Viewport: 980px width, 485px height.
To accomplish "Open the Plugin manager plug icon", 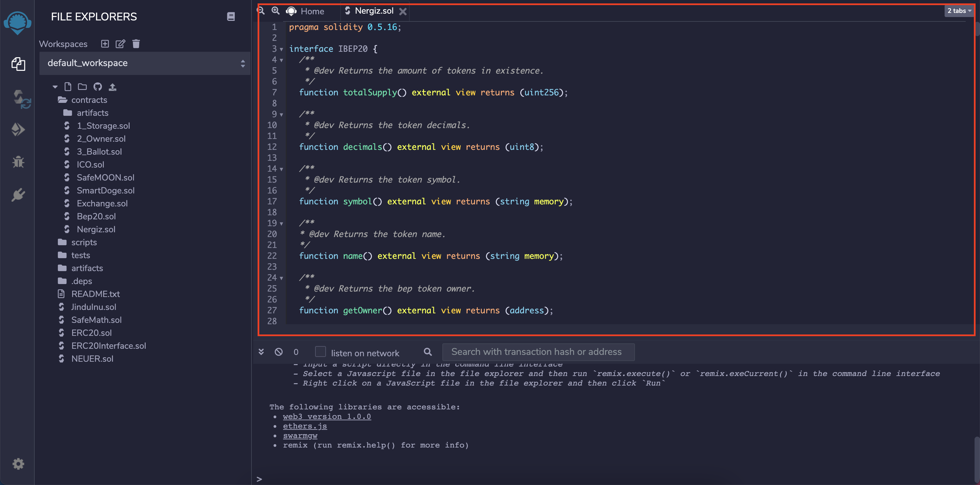I will click(x=18, y=195).
